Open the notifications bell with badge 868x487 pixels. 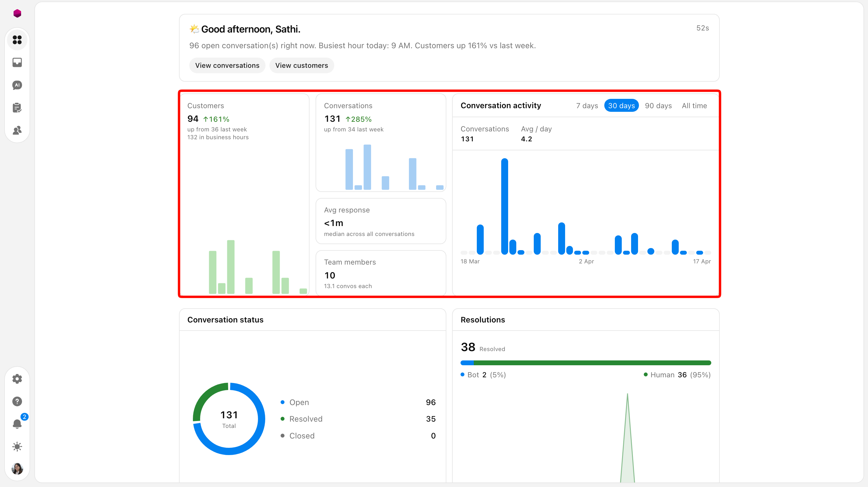17,424
